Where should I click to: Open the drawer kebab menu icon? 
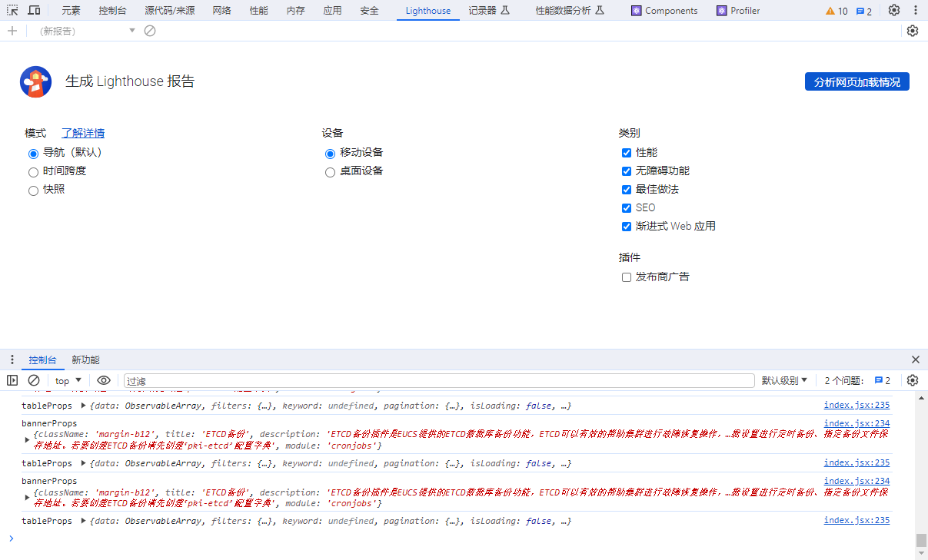click(x=12, y=360)
